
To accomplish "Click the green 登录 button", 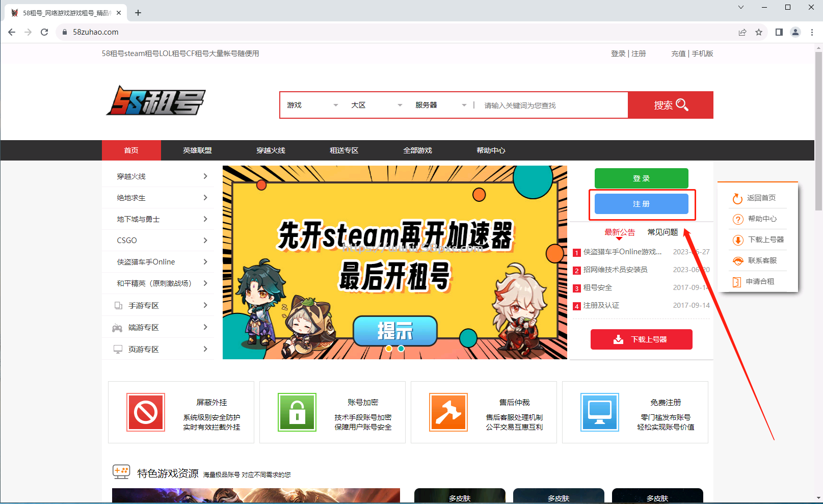I will [642, 178].
